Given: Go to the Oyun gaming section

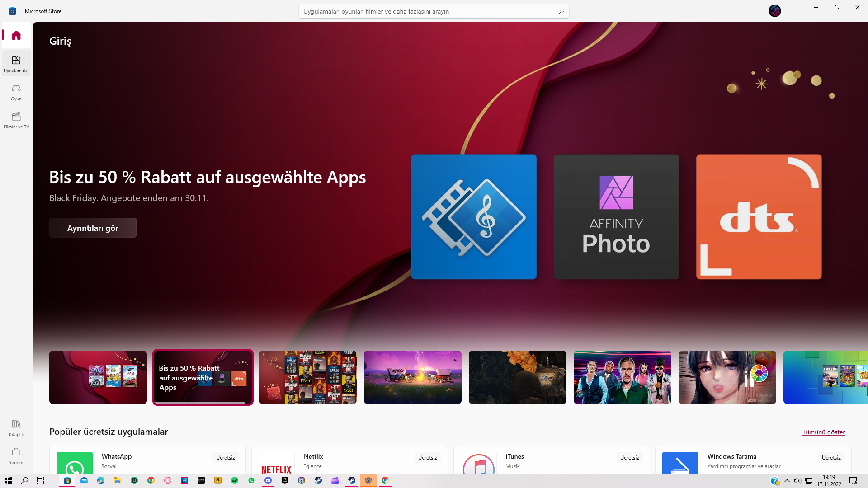Looking at the screenshot, I should pos(16,92).
